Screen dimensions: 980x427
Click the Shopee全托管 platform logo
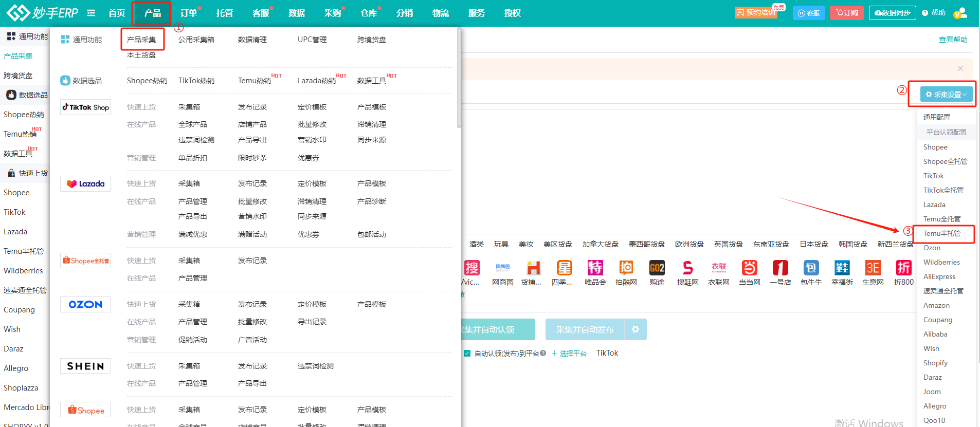click(85, 261)
